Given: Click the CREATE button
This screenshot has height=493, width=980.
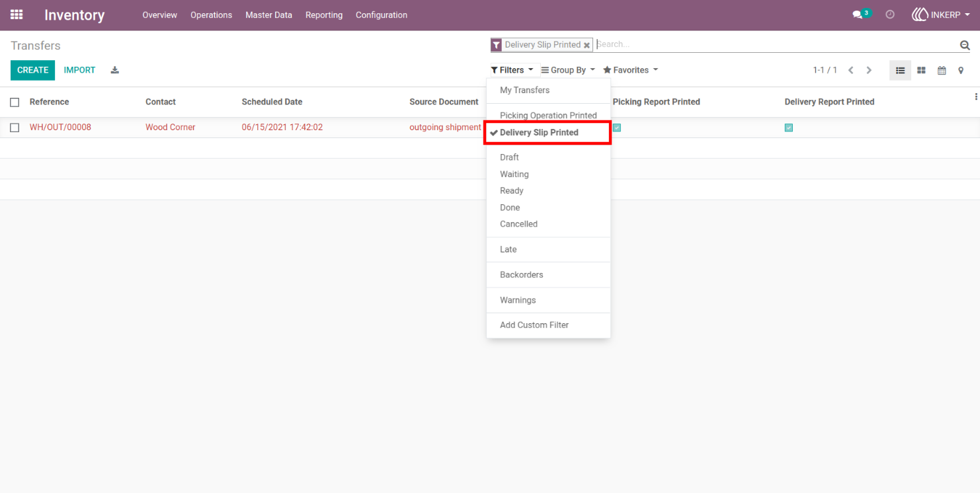Looking at the screenshot, I should click(32, 70).
